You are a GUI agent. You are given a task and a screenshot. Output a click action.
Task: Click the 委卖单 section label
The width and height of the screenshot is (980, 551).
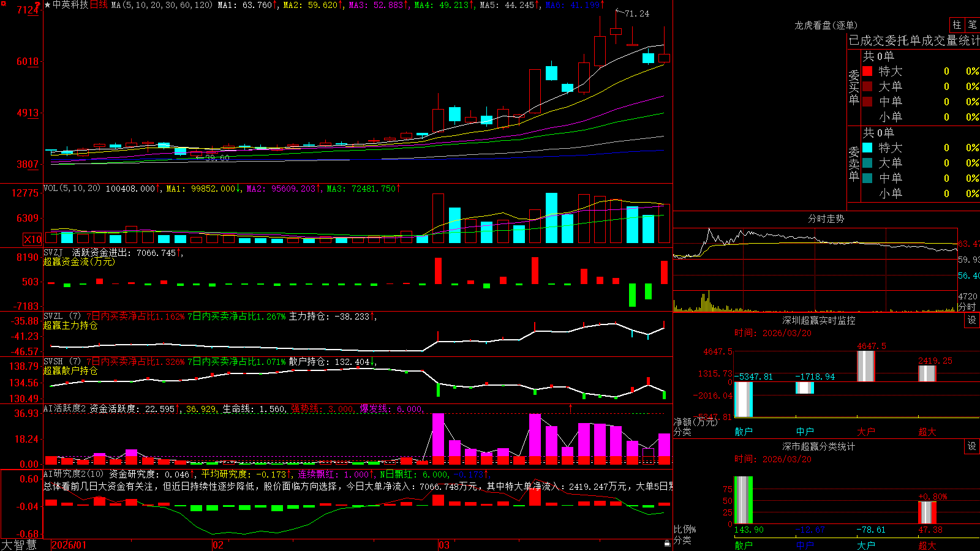coord(854,163)
